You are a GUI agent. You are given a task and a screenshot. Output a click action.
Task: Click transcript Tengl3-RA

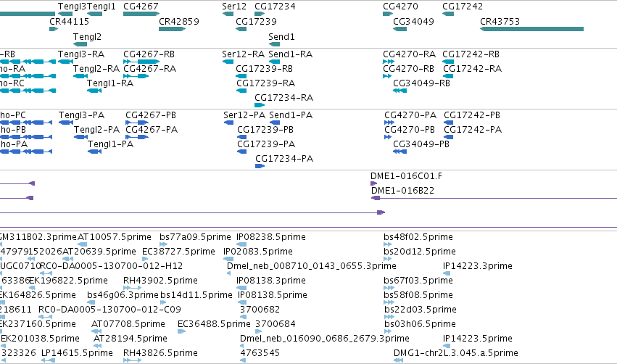tap(81, 54)
